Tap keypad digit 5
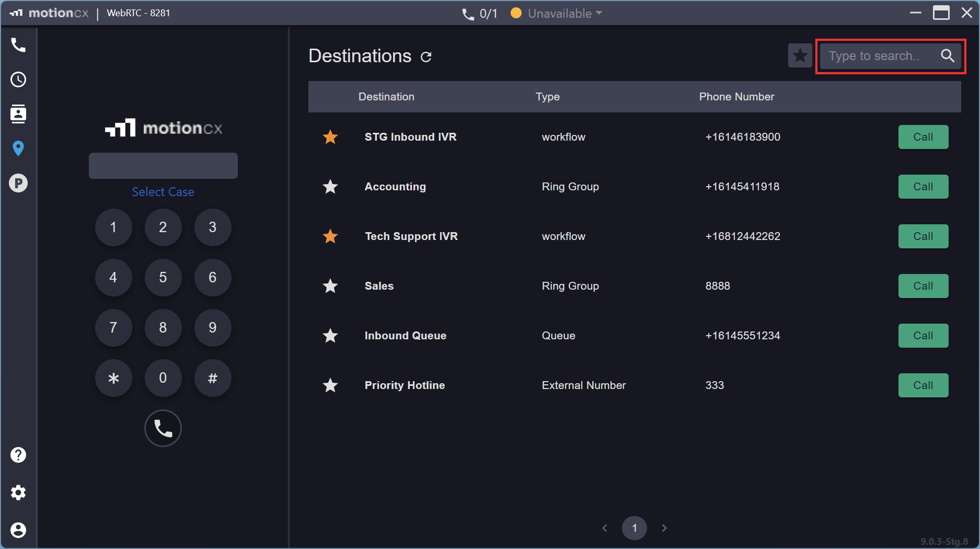Screen dimensions: 980x549 click(163, 278)
